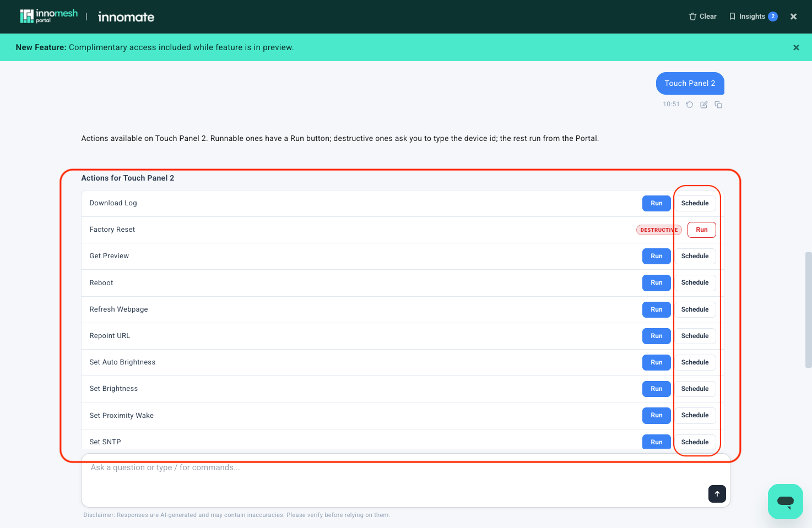Click the Refresh Webpage row label
812x528 pixels.
click(x=119, y=309)
